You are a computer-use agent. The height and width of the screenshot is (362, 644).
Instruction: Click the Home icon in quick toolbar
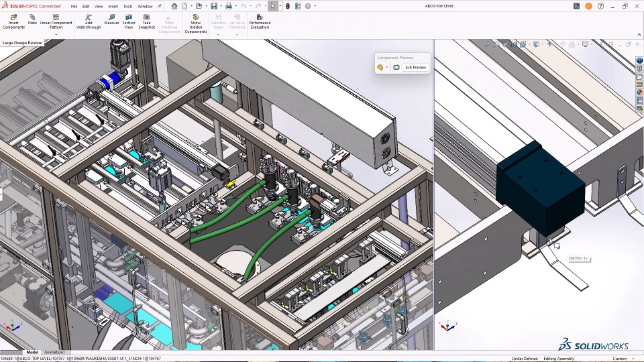click(x=174, y=6)
